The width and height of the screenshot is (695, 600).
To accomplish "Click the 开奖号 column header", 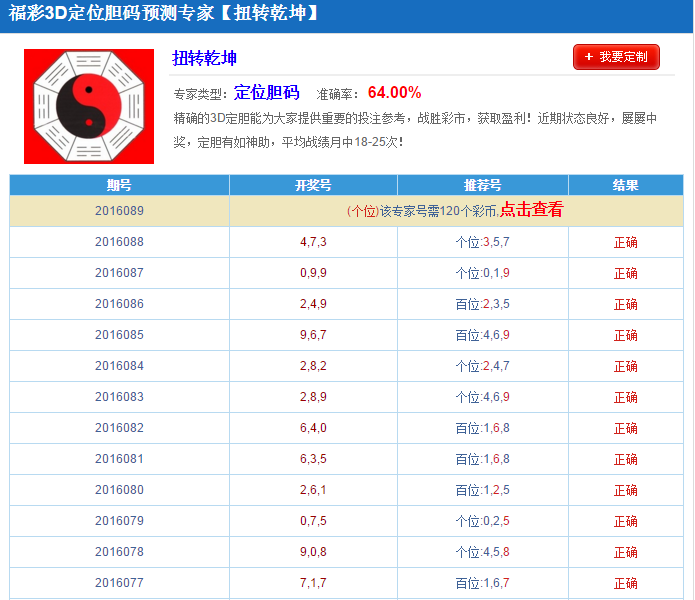I will click(313, 185).
